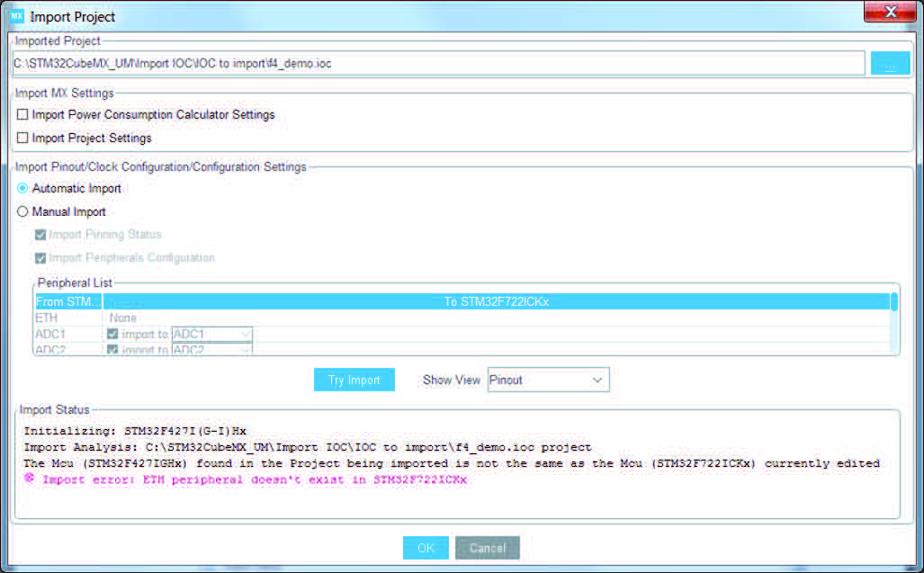Toggle the ADC1 import to checkbox

tap(112, 334)
